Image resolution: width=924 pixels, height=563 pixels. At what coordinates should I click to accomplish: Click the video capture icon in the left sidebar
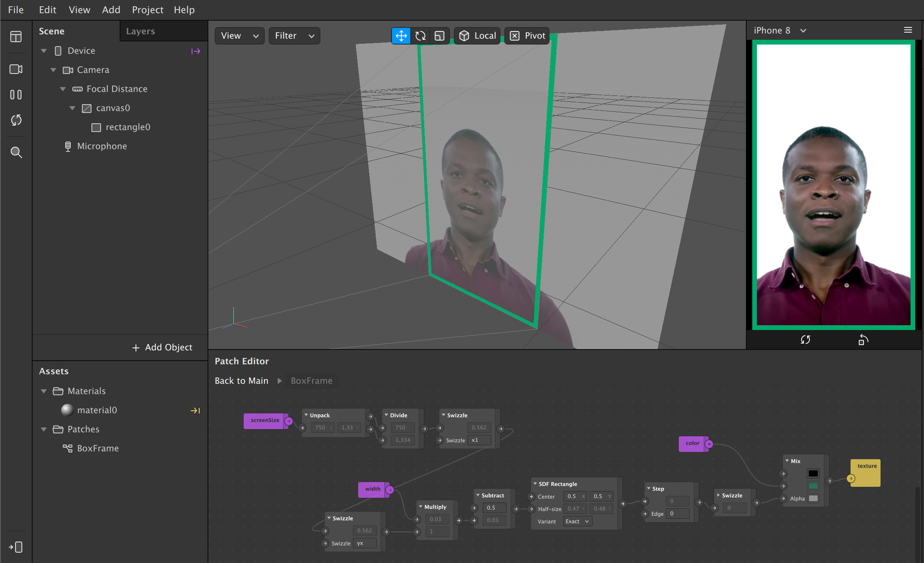click(16, 69)
